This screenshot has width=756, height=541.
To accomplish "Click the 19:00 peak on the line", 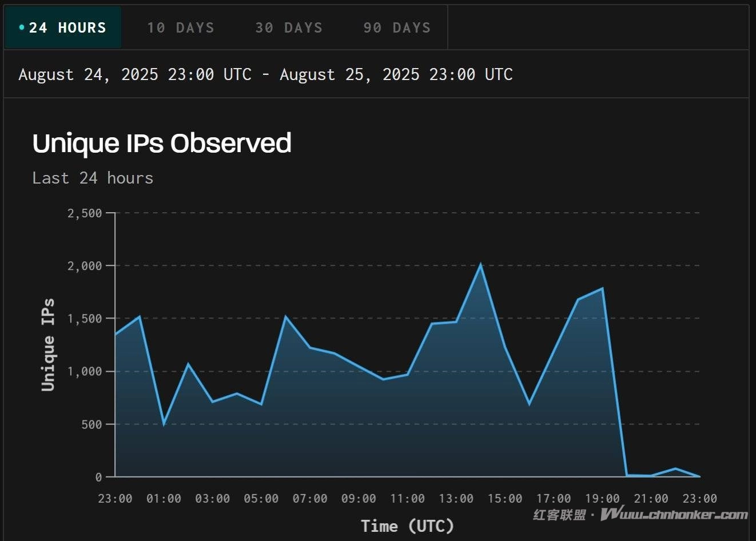I will (x=602, y=288).
